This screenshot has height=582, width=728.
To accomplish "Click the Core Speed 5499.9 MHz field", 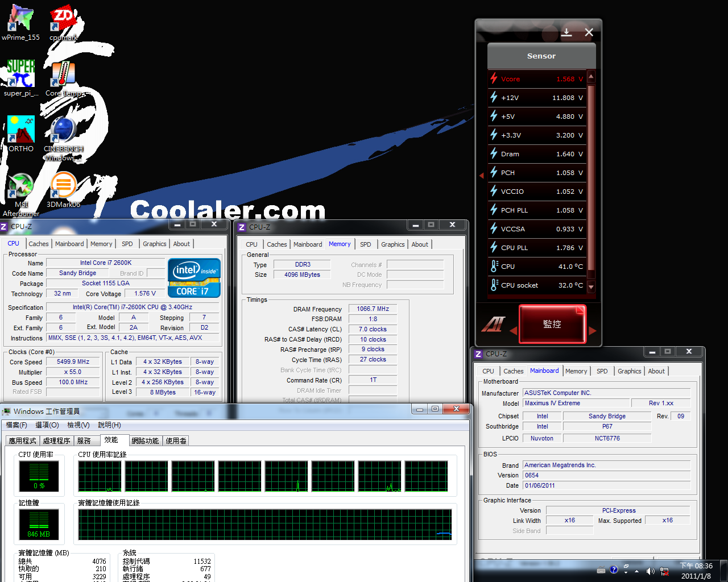I will click(x=73, y=361).
